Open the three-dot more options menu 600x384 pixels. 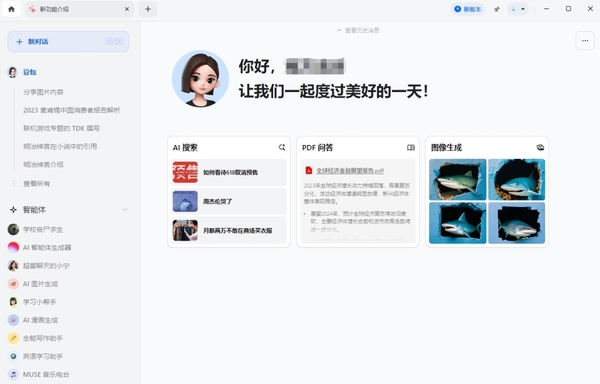[x=585, y=41]
